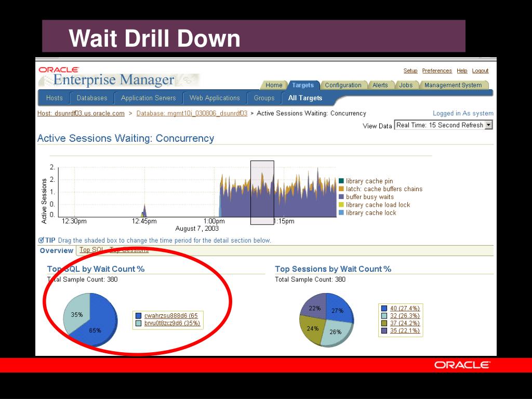Click the Setup link
This screenshot has height=399, width=532.
coord(410,71)
